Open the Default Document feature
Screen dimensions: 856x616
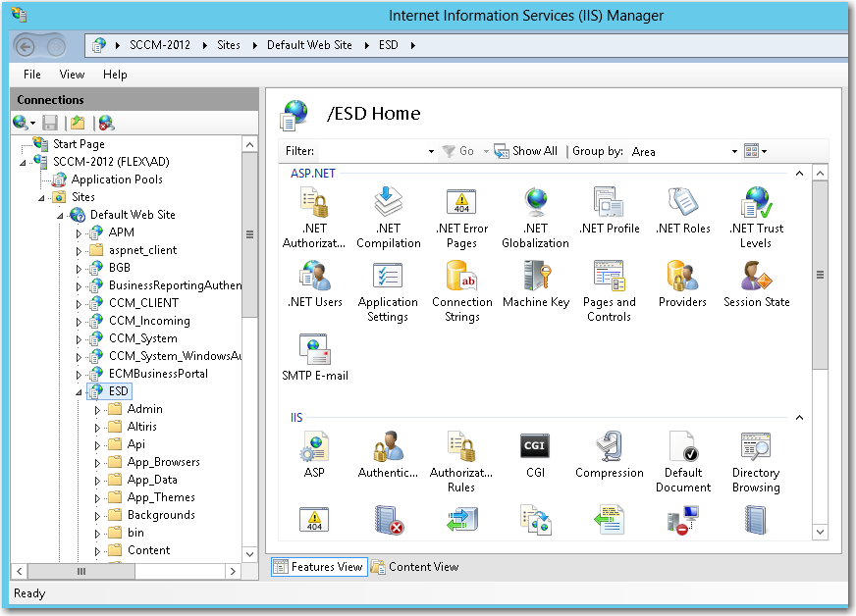pyautogui.click(x=682, y=446)
